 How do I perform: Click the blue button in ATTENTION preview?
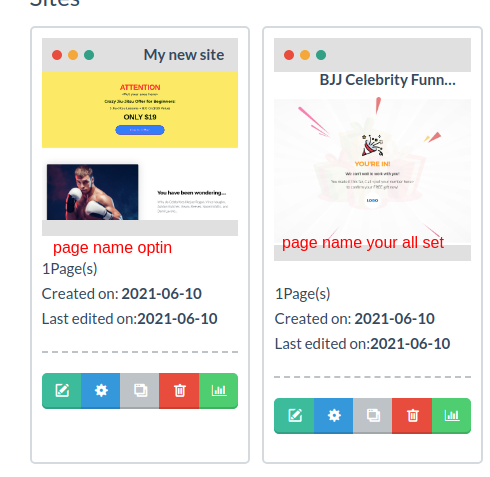(140, 130)
